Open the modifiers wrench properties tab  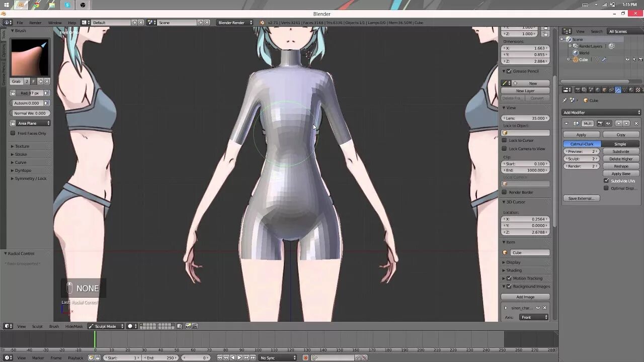(618, 90)
